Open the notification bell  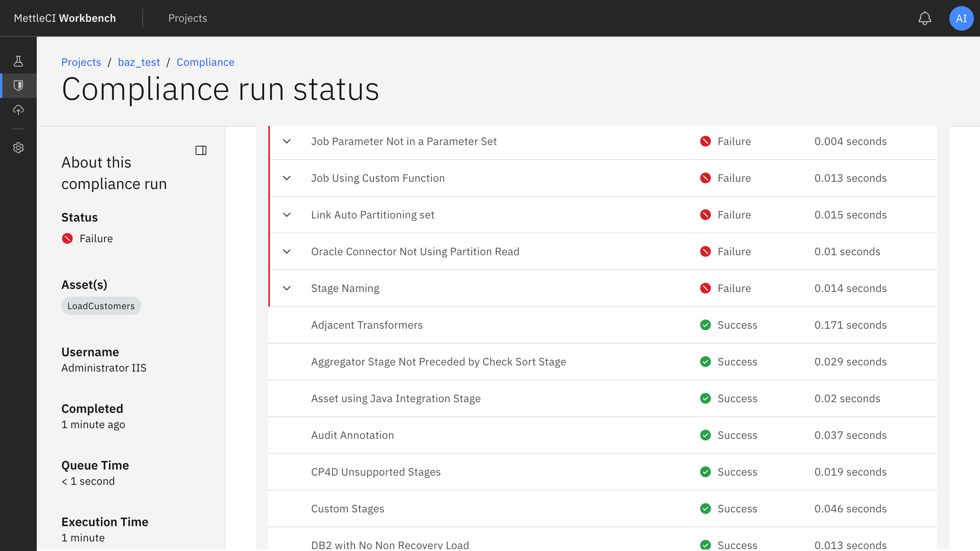(925, 18)
